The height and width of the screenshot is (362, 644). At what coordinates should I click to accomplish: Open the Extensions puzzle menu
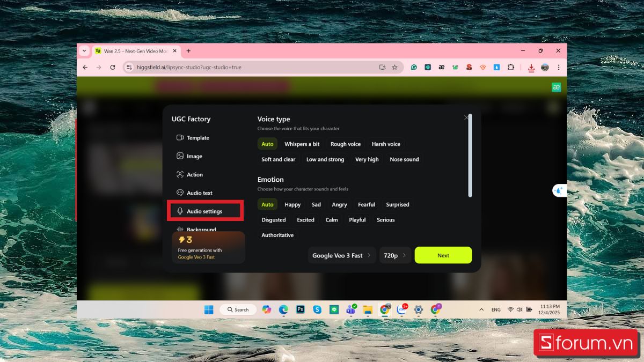511,67
